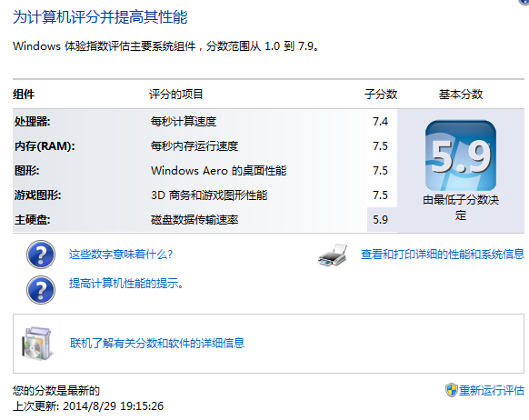Open 查看和打印详细的性能和系统信息 link
Viewport: 529px width, 420px height.
click(x=443, y=254)
